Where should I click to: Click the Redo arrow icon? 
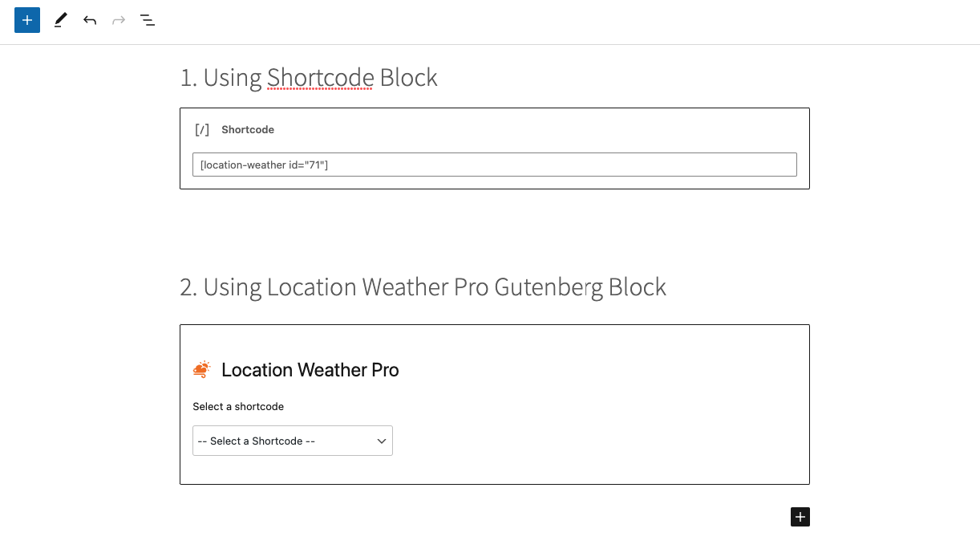(119, 20)
